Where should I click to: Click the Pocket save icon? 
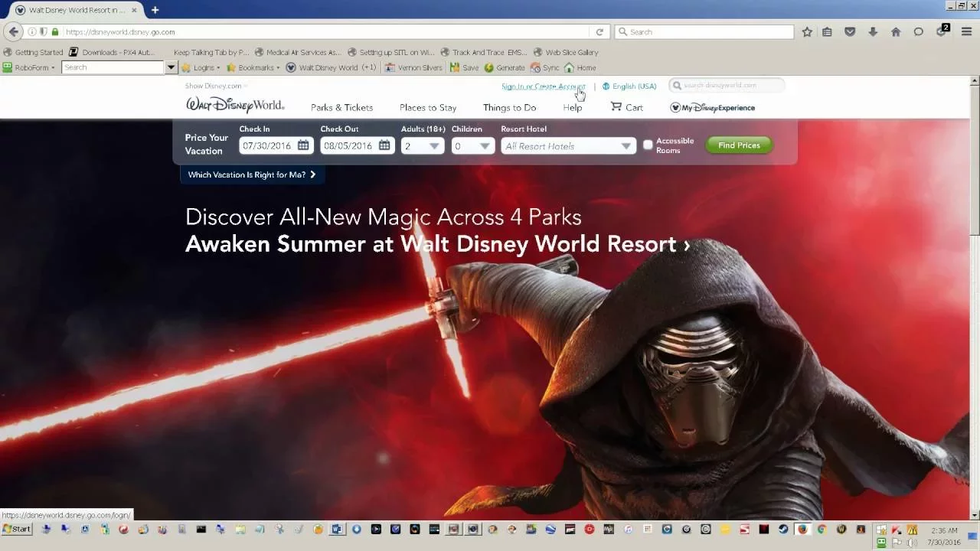click(850, 32)
